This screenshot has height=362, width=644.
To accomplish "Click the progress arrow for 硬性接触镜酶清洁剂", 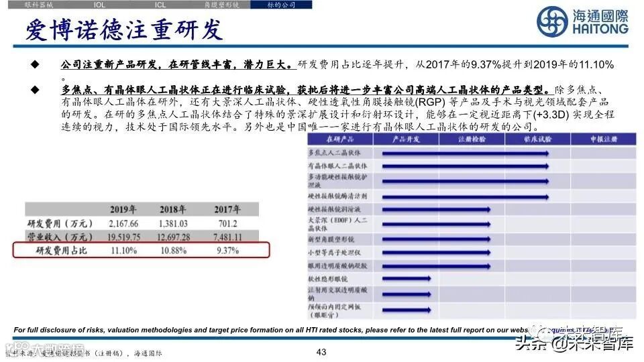I will [x=466, y=197].
